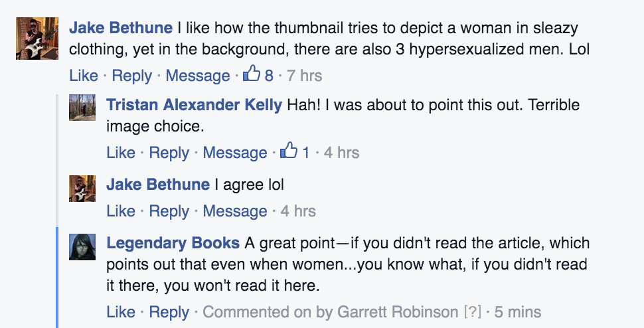The width and height of the screenshot is (644, 328).
Task: Like the "I agree lol" reply
Action: point(121,211)
